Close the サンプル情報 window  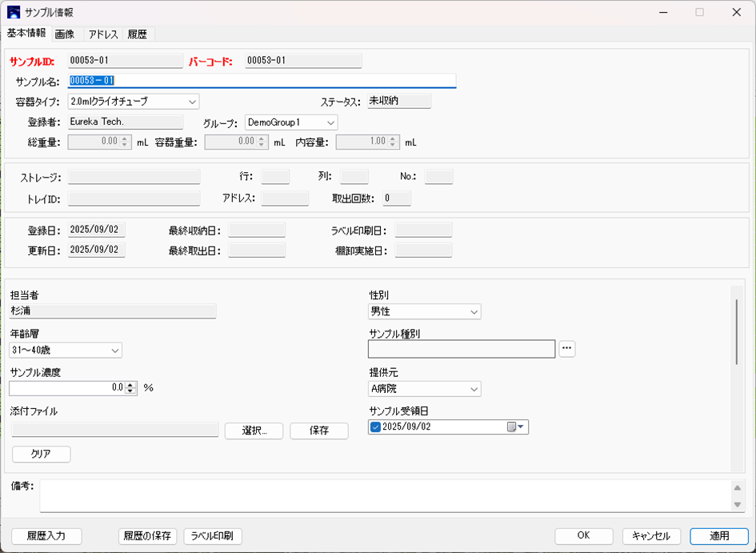coord(736,12)
